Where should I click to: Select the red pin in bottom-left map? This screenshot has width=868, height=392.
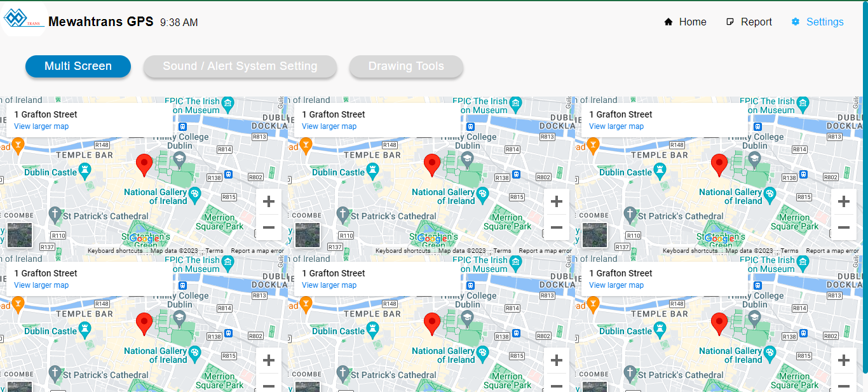coord(144,323)
